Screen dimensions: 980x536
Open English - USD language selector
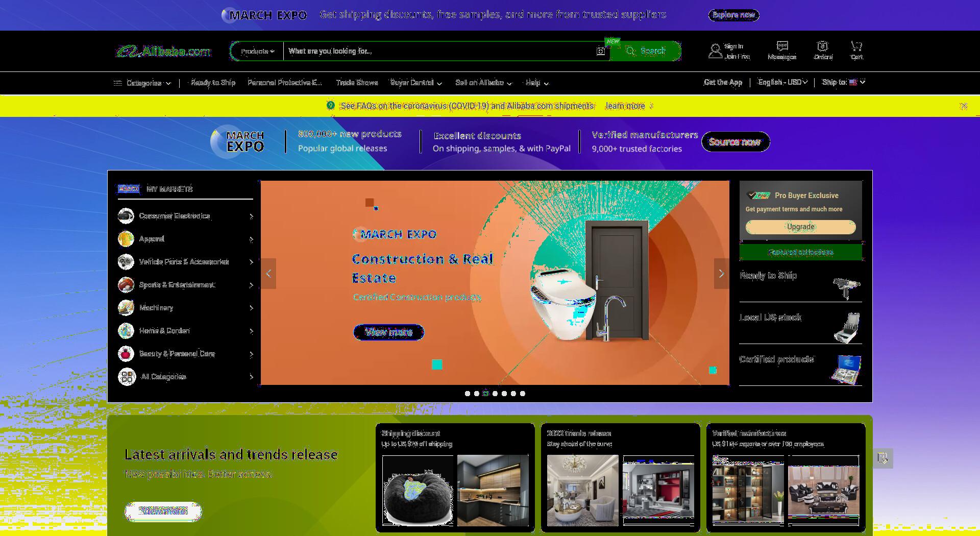[x=782, y=82]
